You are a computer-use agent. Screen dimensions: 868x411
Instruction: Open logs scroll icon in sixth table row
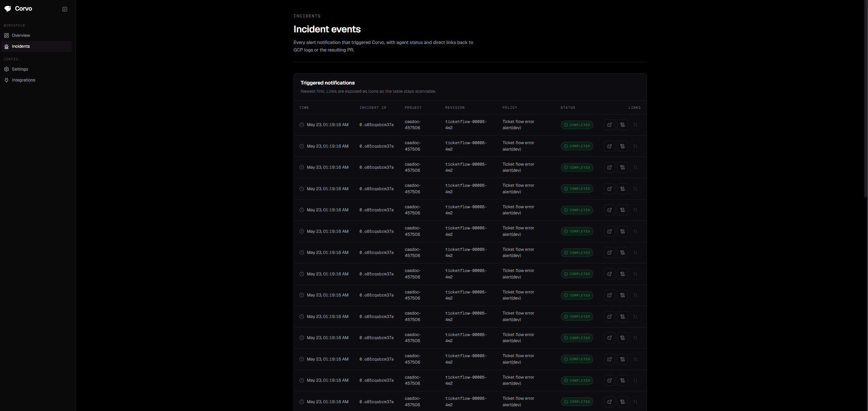click(623, 231)
